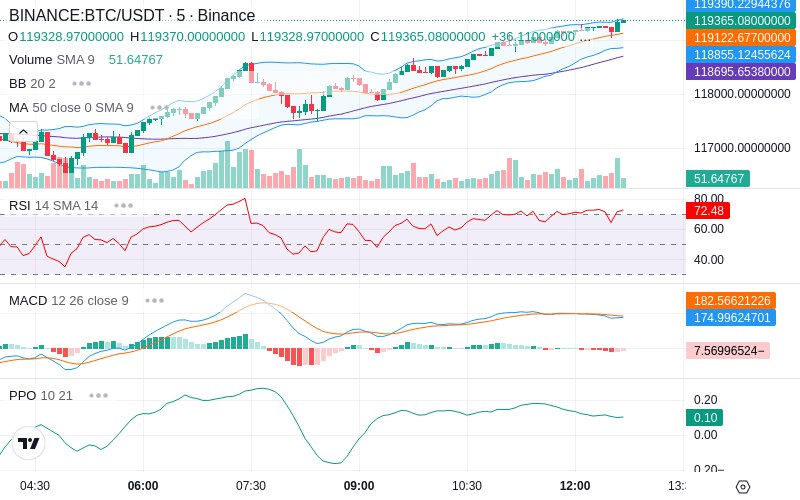This screenshot has width=800, height=500.
Task: Click the 12:00 time axis label
Action: (x=575, y=486)
